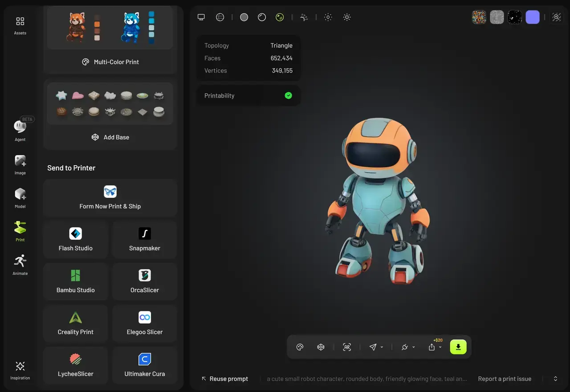Viewport: 570px width, 392px height.
Task: Click the zoom-to-fit view icon
Action: [556, 17]
